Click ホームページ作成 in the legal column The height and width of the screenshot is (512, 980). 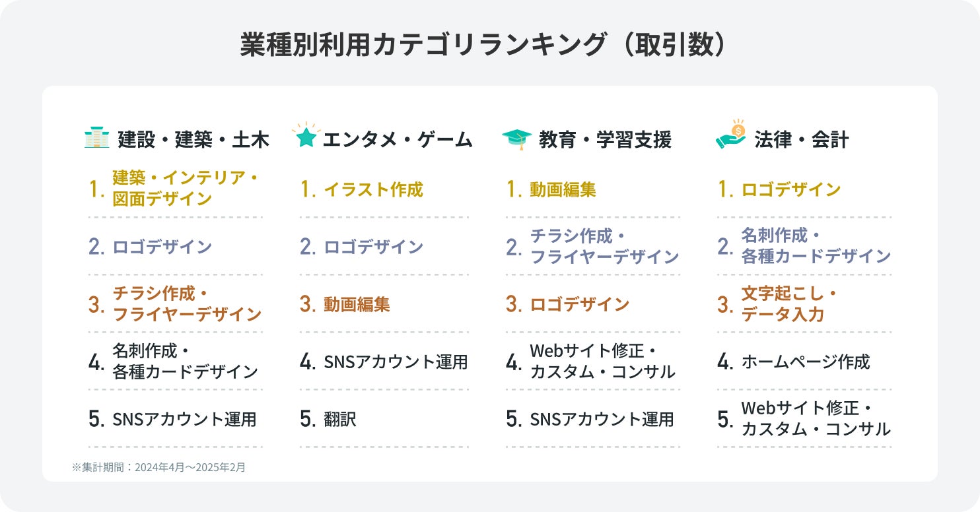(x=806, y=362)
